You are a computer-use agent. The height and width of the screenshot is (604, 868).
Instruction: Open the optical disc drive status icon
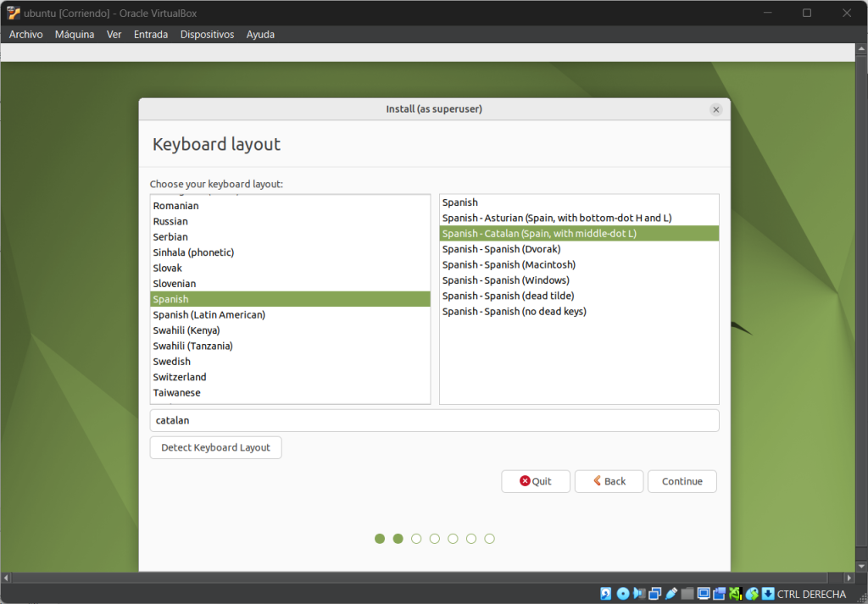[x=623, y=594]
